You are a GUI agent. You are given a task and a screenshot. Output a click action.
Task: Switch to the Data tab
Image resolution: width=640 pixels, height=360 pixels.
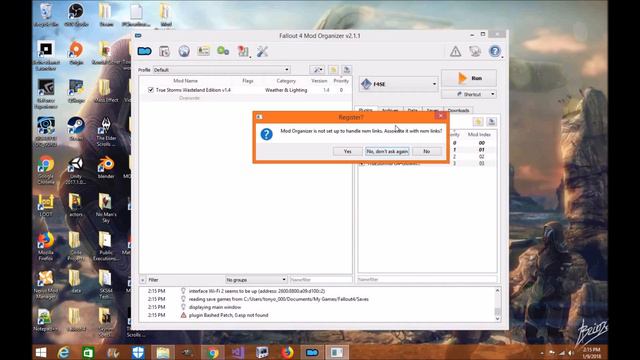(412, 110)
